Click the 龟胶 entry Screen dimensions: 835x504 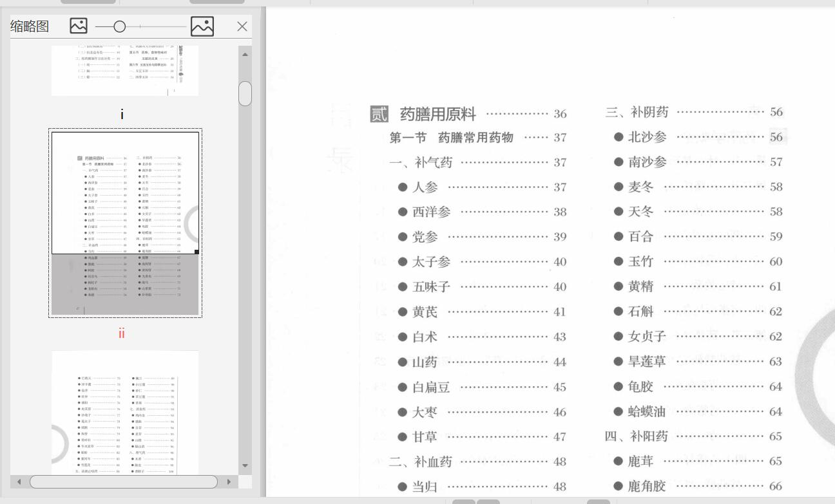[698, 386]
